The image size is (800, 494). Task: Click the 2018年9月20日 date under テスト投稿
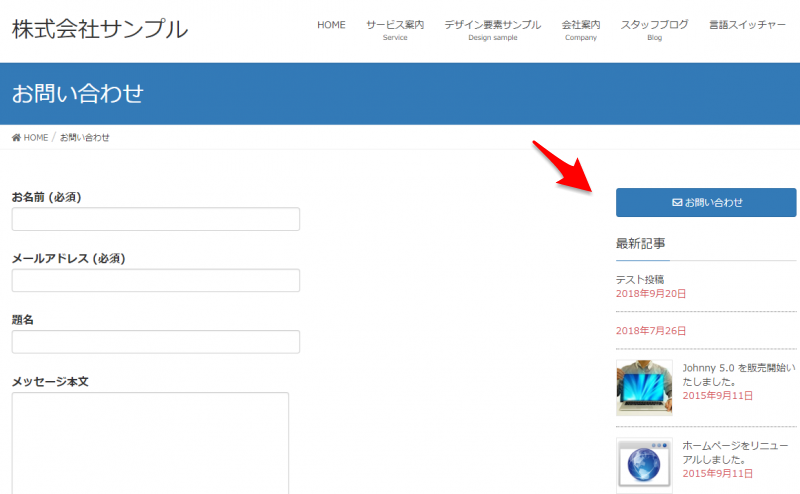[x=651, y=294]
